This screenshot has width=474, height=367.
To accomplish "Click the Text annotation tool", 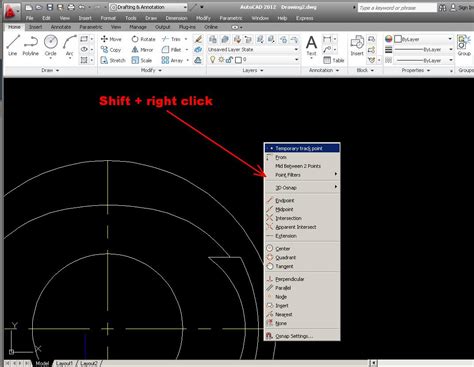I will pos(311,45).
